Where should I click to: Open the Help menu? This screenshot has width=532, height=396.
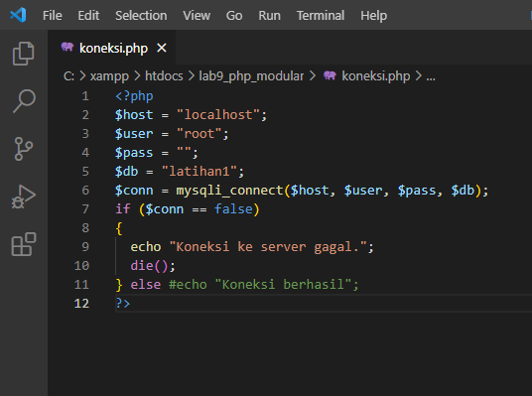373,15
